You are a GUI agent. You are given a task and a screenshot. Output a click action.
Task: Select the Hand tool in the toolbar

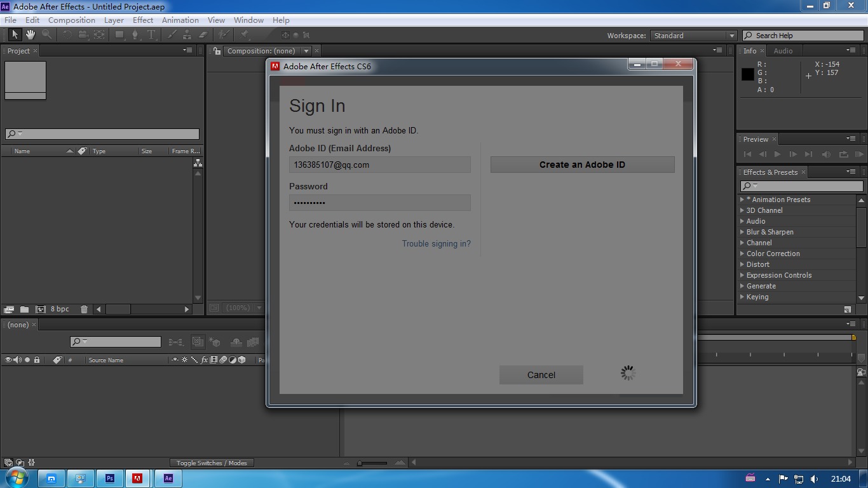click(x=30, y=35)
